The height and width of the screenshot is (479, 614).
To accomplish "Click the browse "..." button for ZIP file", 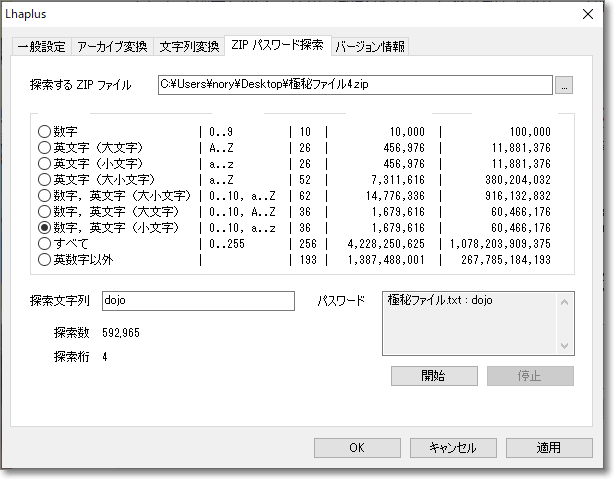I will click(565, 86).
